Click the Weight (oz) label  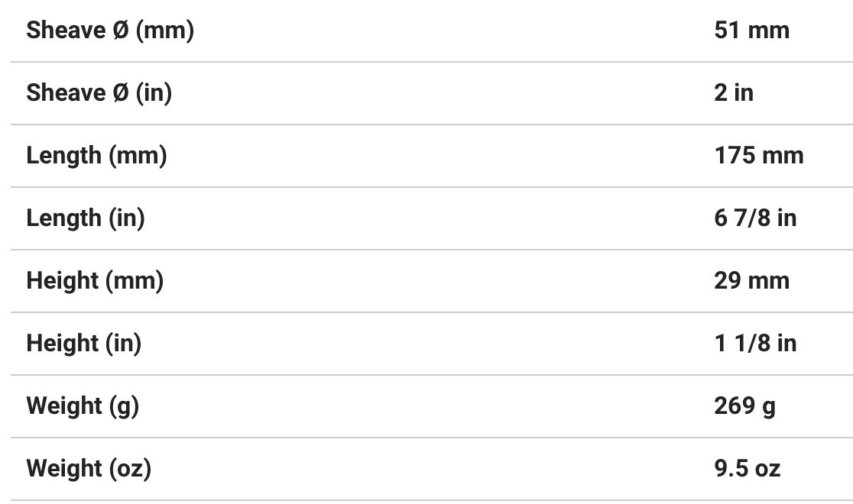[x=89, y=469]
